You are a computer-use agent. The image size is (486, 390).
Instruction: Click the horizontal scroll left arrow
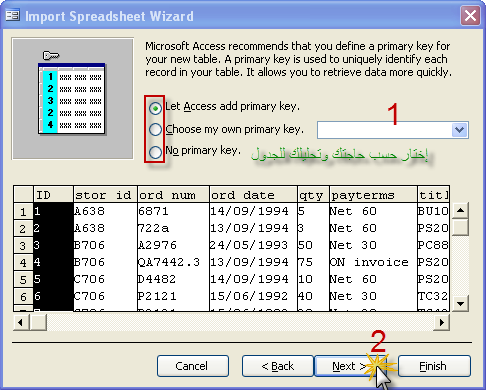pos(21,322)
